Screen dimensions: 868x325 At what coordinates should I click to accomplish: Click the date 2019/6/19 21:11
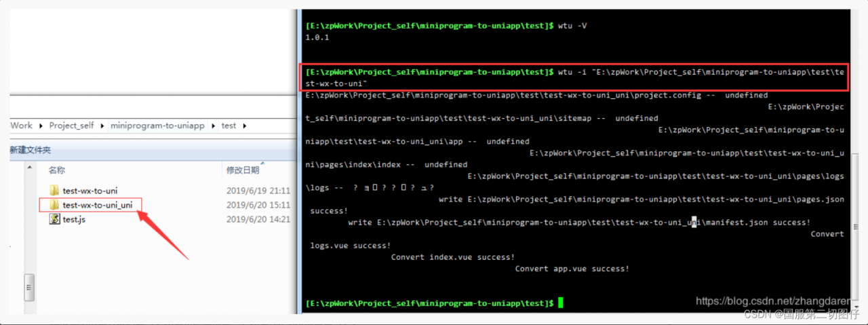258,191
